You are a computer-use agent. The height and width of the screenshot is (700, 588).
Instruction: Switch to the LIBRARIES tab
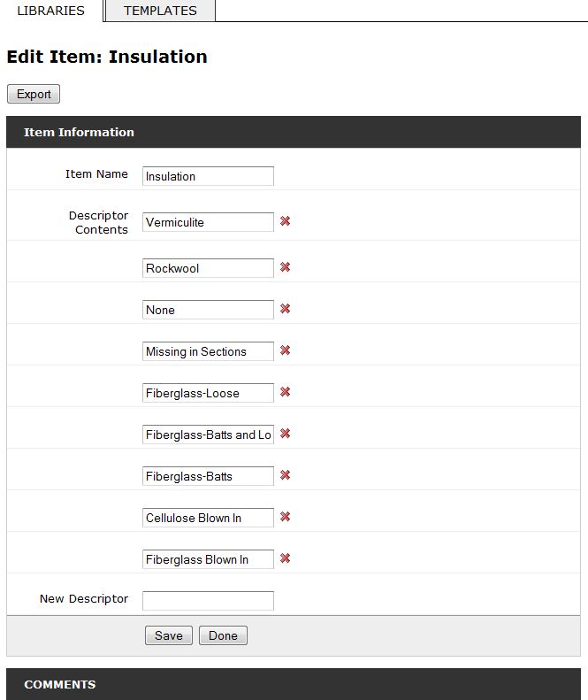[x=51, y=11]
